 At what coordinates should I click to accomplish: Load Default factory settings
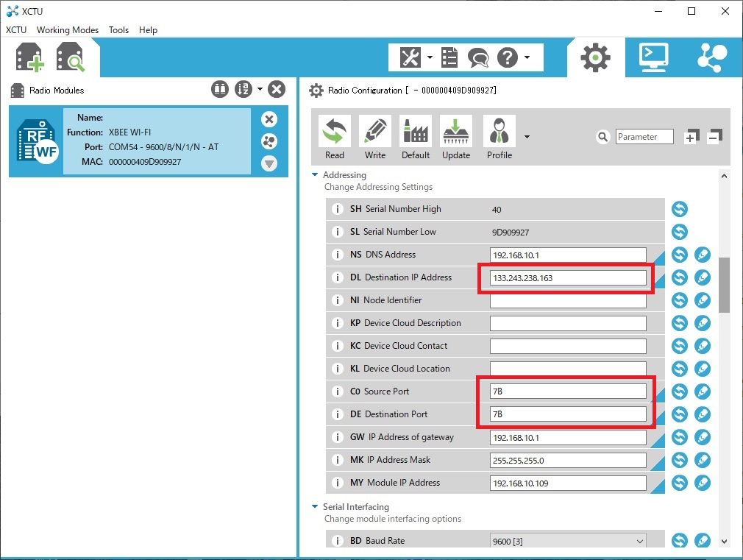416,137
